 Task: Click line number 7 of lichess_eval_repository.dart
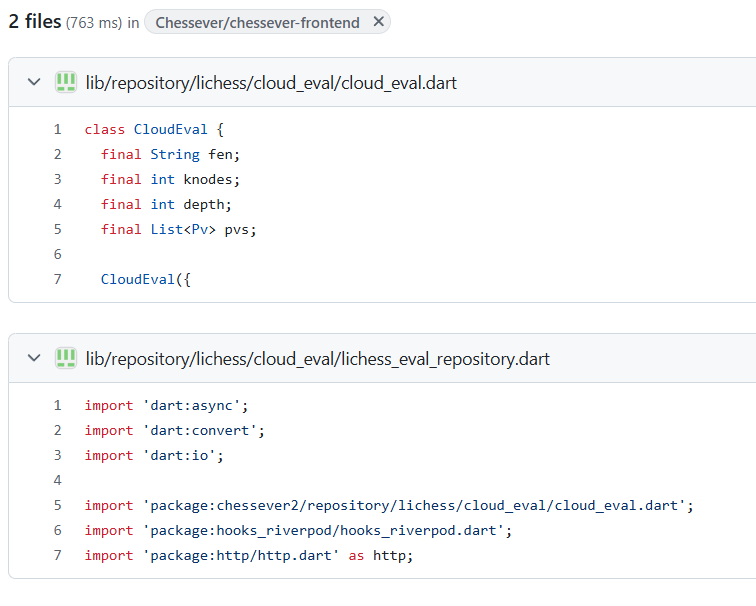pos(57,555)
